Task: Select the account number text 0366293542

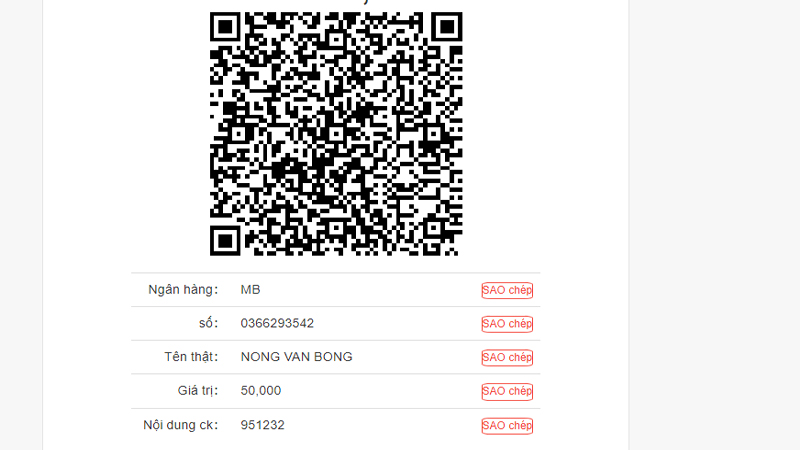Action: [277, 323]
